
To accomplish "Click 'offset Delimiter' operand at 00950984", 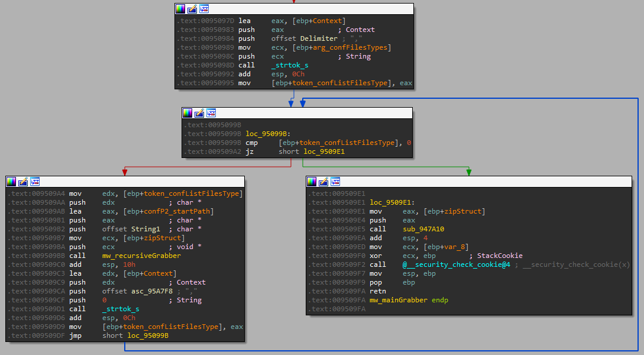I will point(304,38).
